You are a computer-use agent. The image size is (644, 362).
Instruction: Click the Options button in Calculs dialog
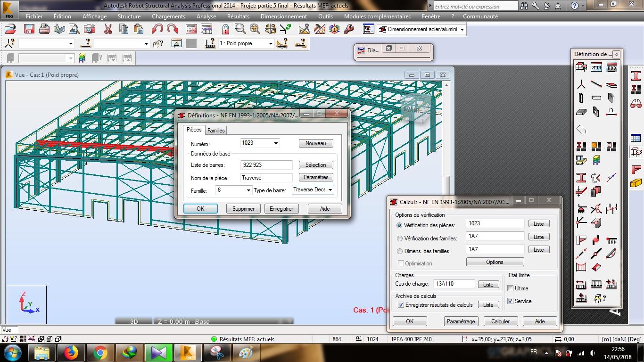coord(495,262)
